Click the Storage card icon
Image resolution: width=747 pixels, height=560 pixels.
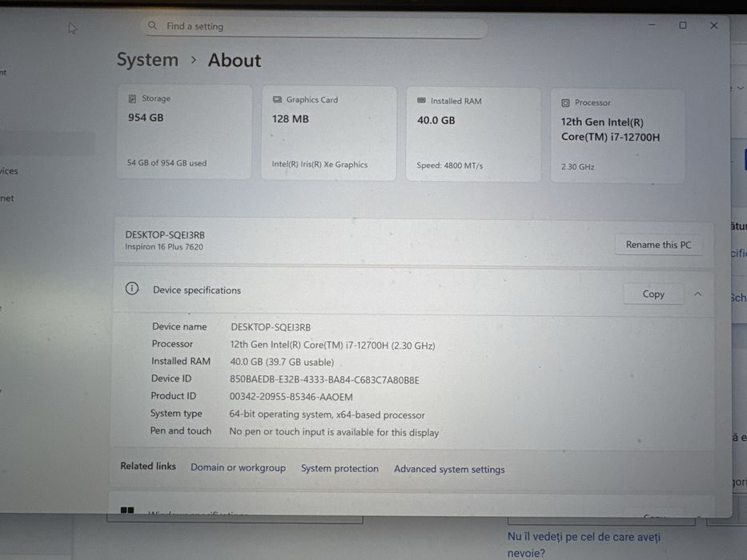tap(132, 98)
